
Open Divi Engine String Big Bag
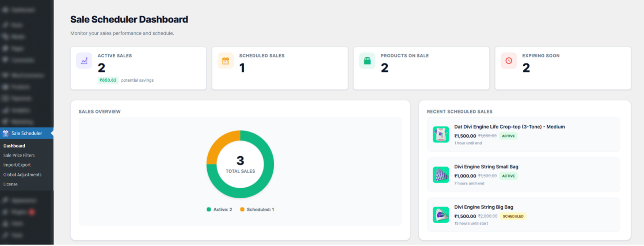click(484, 207)
